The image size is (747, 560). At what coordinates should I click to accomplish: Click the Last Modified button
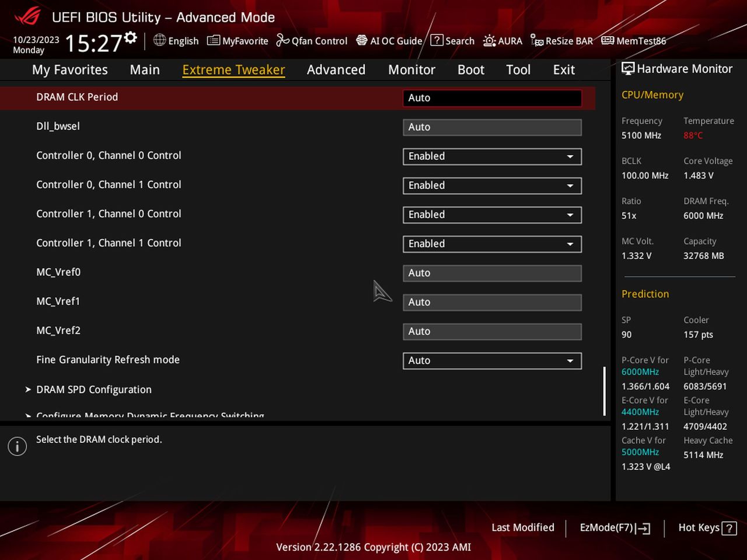click(523, 527)
